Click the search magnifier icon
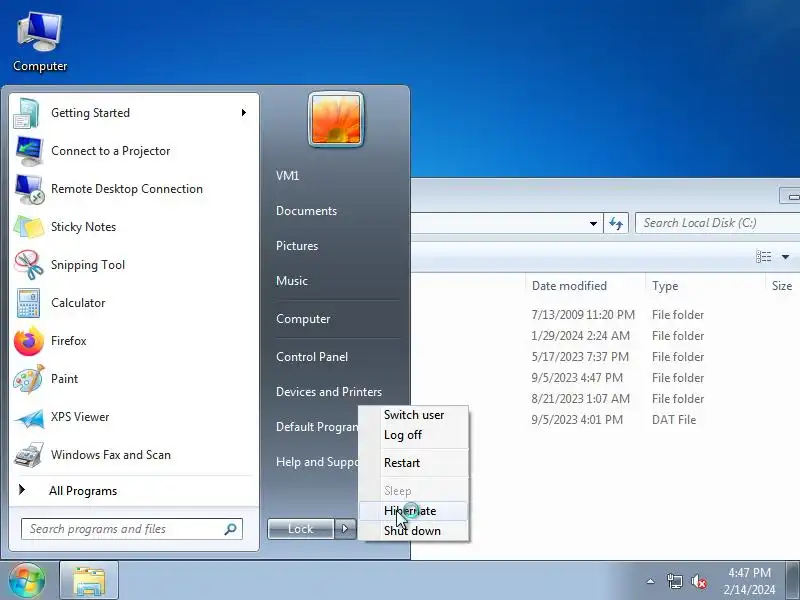 (x=230, y=529)
